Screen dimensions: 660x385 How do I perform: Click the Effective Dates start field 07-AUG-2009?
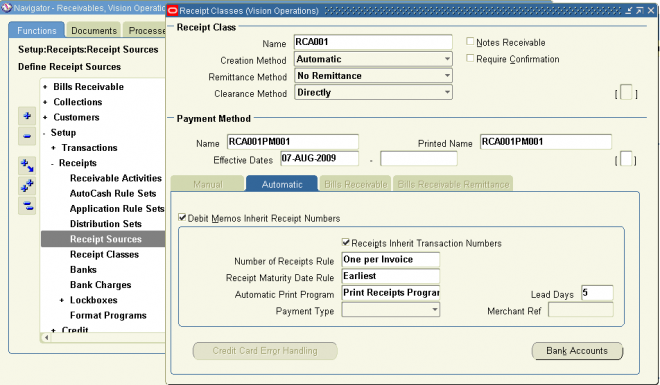pyautogui.click(x=319, y=159)
